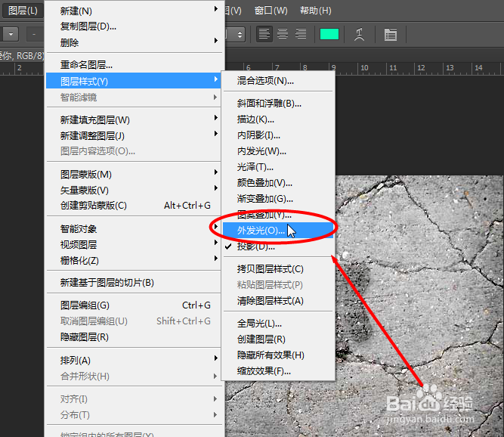Viewport: 504px width, 437px height.
Task: Expand the 新建(N) submenu
Action: 134,11
